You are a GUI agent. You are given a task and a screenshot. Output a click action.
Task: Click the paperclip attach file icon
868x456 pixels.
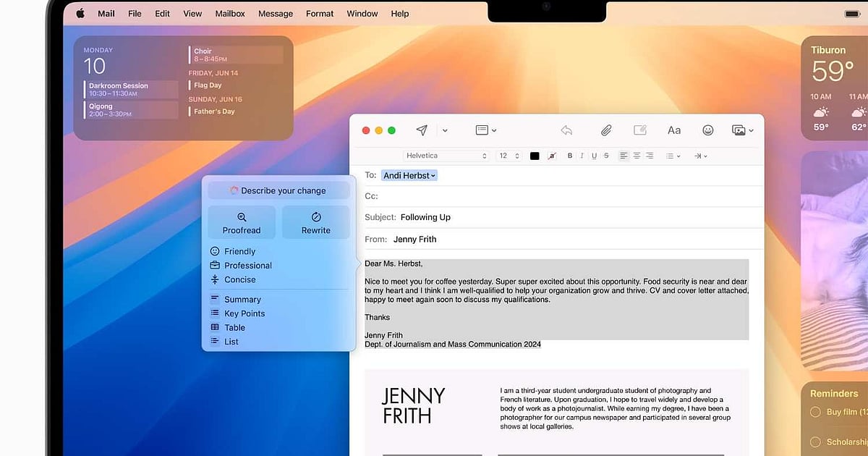pos(606,130)
